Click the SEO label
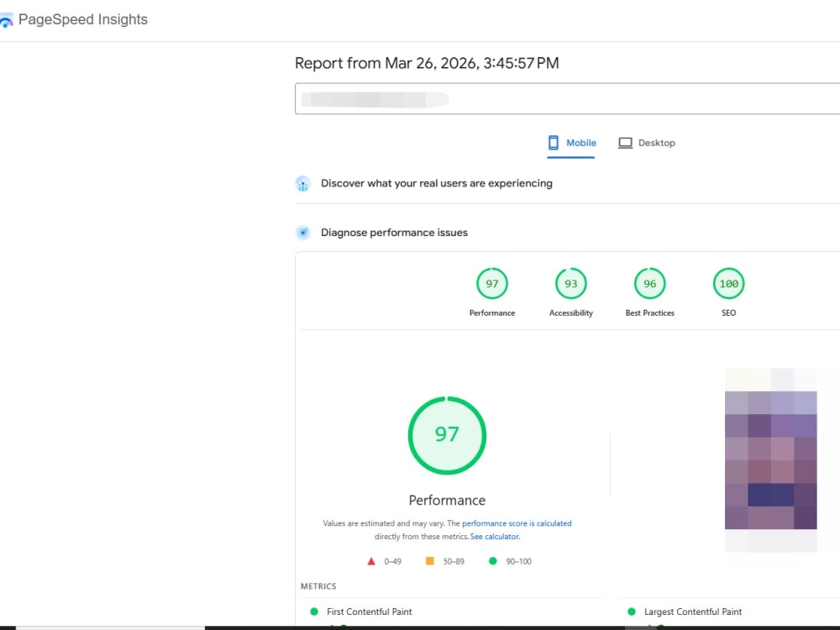The height and width of the screenshot is (630, 840). pos(728,312)
